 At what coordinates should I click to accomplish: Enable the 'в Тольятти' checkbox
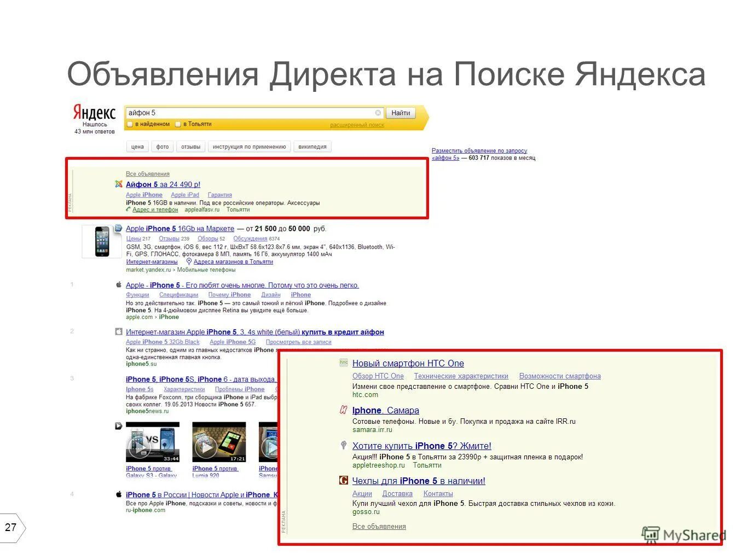pyautogui.click(x=178, y=124)
